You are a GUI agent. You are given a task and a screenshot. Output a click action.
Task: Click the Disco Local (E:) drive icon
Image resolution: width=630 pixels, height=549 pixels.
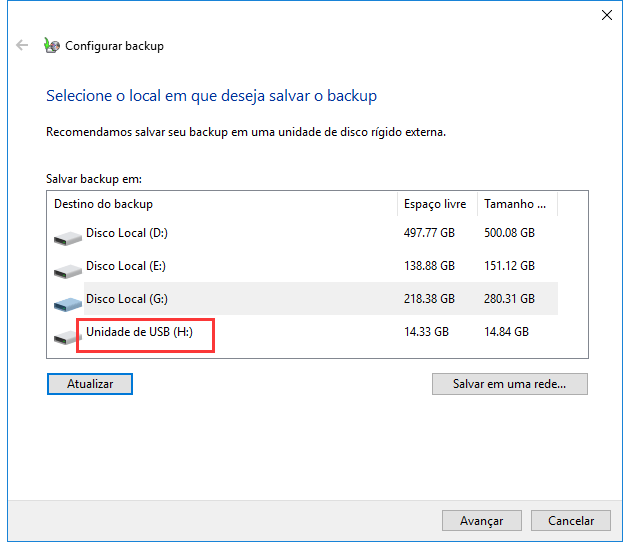coord(67,270)
